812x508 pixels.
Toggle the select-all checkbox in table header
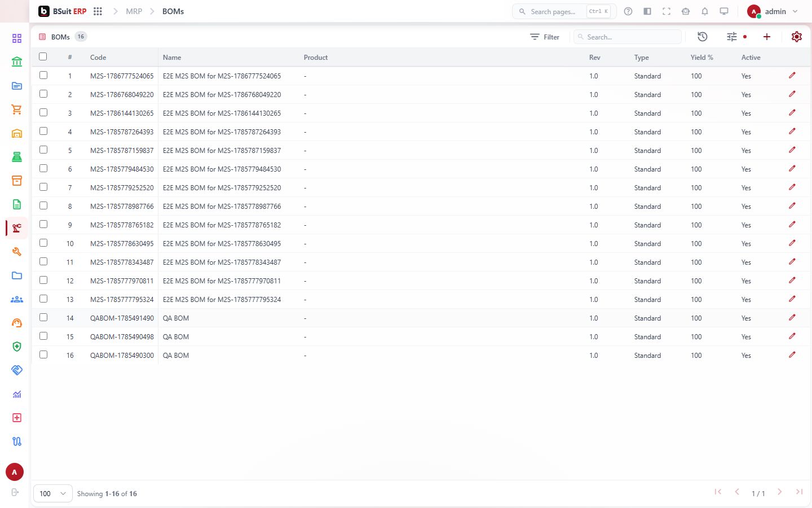[43, 56]
